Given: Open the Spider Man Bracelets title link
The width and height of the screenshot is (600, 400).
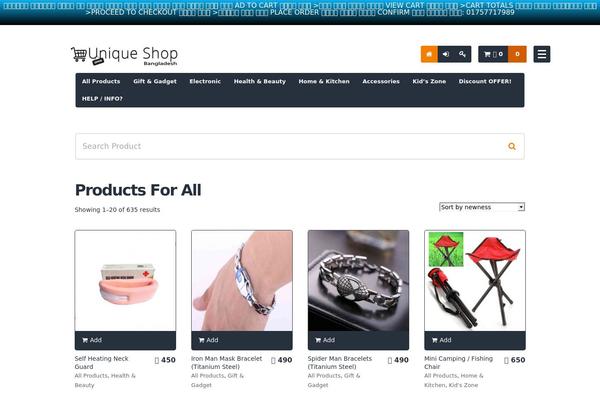Looking at the screenshot, I should [340, 362].
